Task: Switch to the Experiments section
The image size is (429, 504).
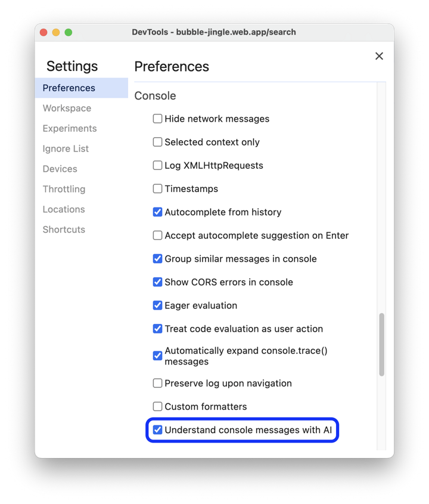Action: click(x=69, y=128)
